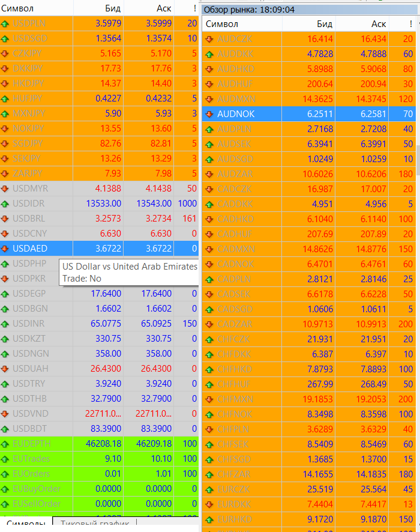Image resolution: width=420 pixels, height=532 pixels.
Task: Select the NOKJPY symbol row
Action: click(x=99, y=128)
